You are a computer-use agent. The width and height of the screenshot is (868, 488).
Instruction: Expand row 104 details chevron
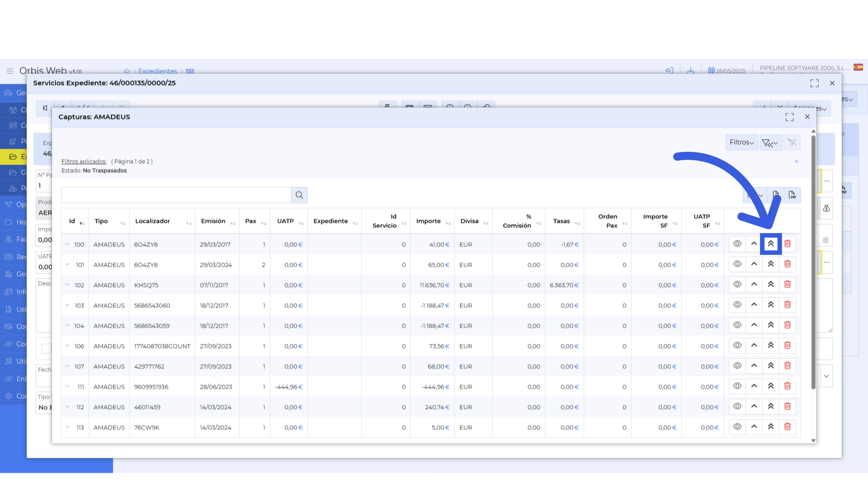click(x=67, y=325)
